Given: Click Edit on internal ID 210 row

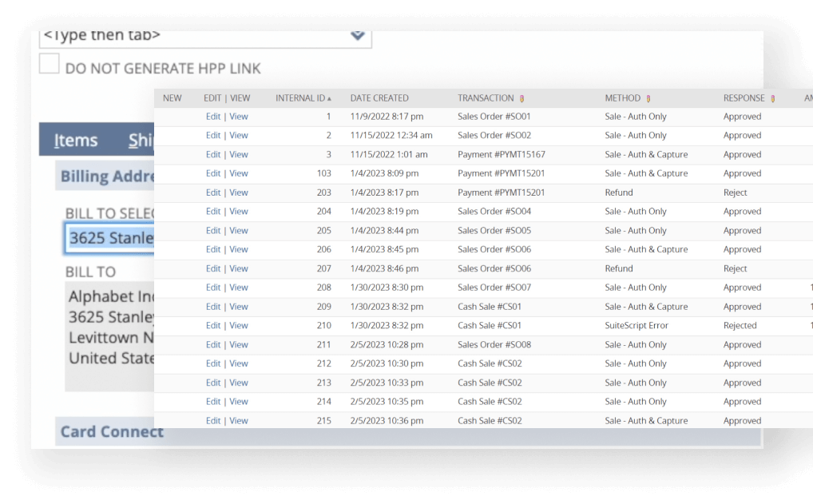Looking at the screenshot, I should click(x=212, y=326).
